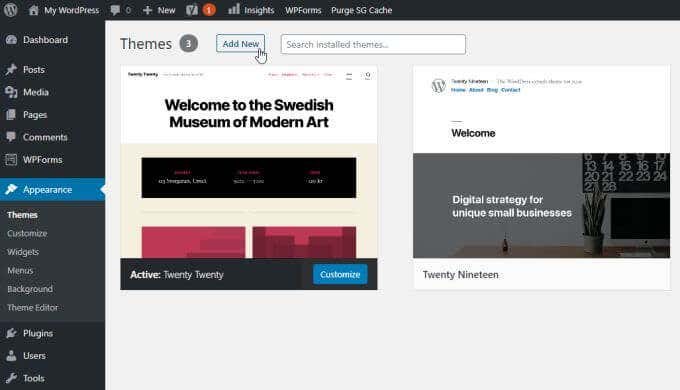The image size is (680, 390).
Task: Open the Menus submenu item
Action: 20,271
